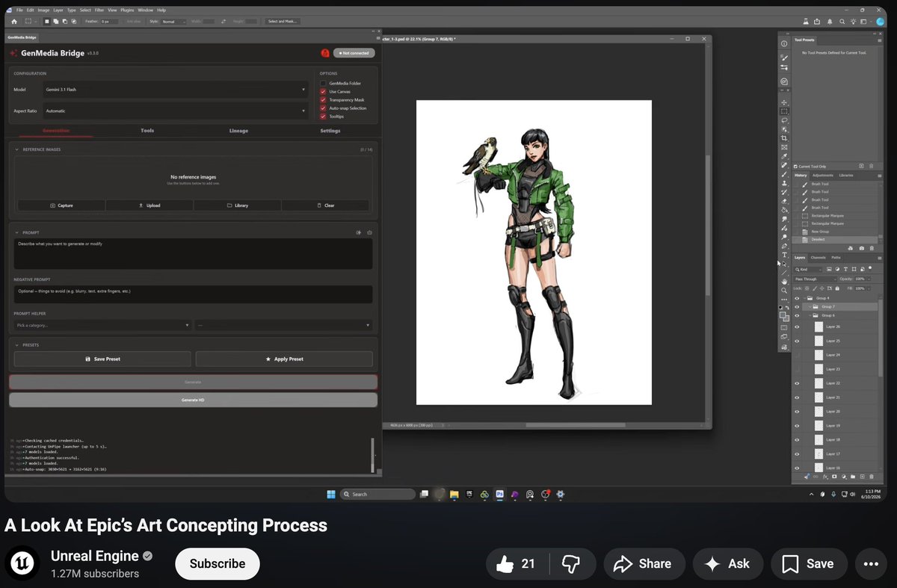The image size is (897, 588).
Task: Collapse the Group 7 folder arrow
Action: pyautogui.click(x=810, y=306)
